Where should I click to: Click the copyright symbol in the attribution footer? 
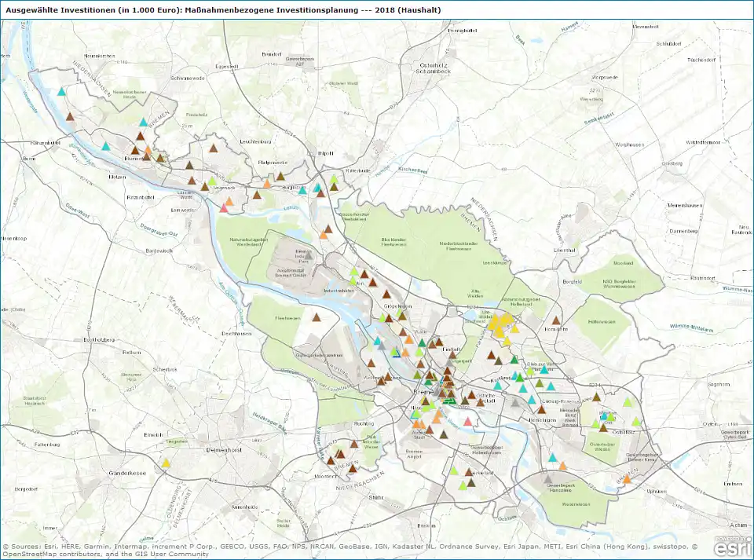coord(7,543)
